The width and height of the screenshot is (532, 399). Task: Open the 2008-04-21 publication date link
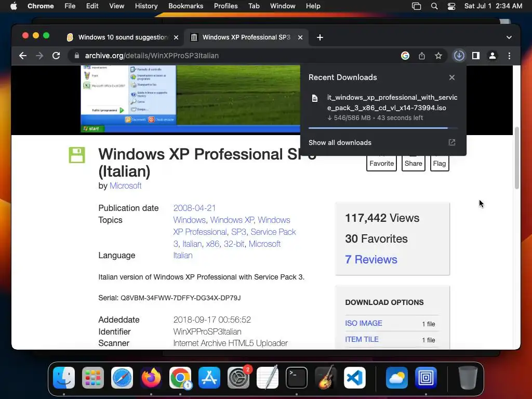[x=194, y=208]
